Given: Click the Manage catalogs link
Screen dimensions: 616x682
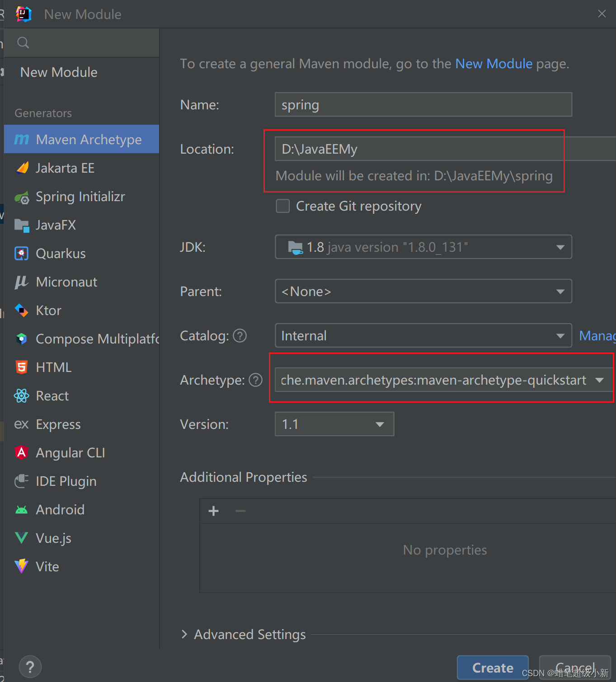Looking at the screenshot, I should [x=597, y=336].
